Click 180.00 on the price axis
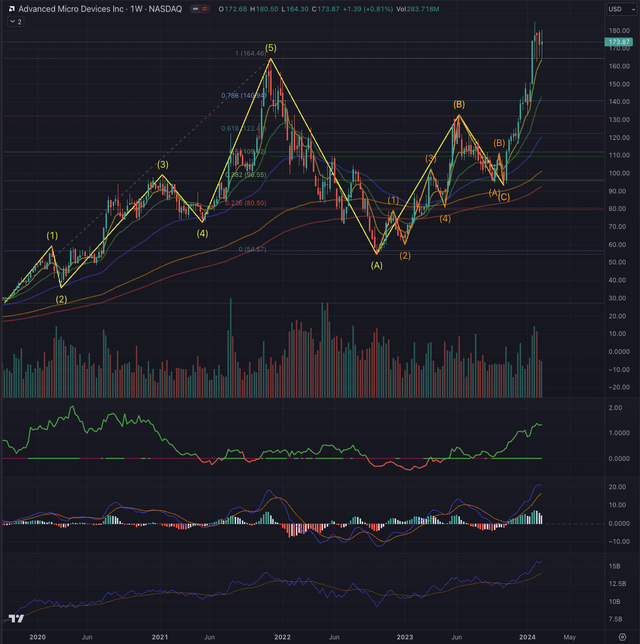Screen dimensions: 640x644 coord(619,31)
